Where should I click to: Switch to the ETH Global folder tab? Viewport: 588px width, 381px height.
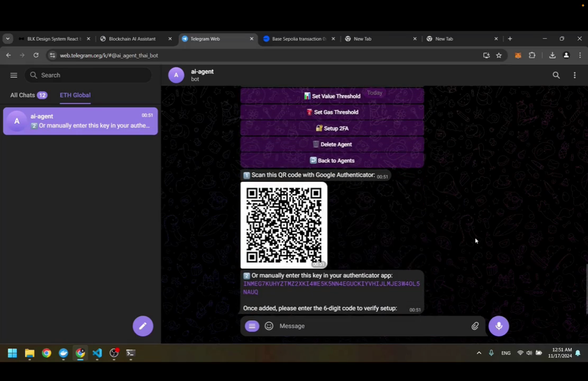click(75, 95)
